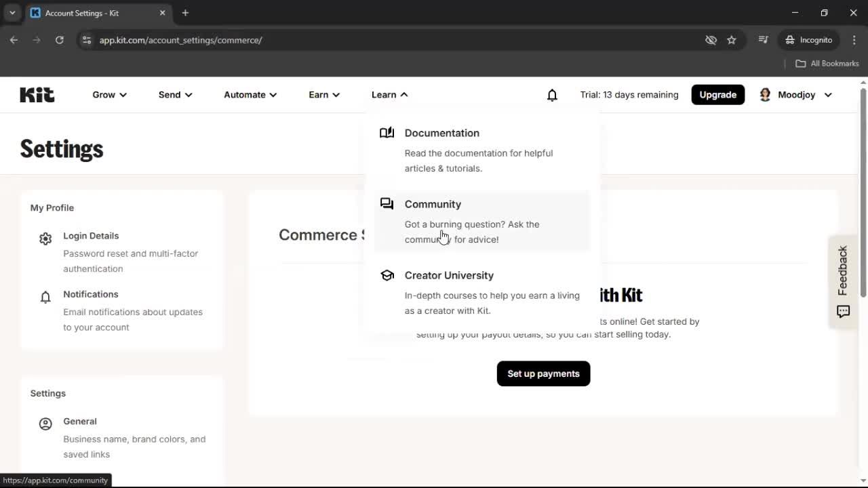
Task: Click the bookmark star in the address bar
Action: click(732, 40)
